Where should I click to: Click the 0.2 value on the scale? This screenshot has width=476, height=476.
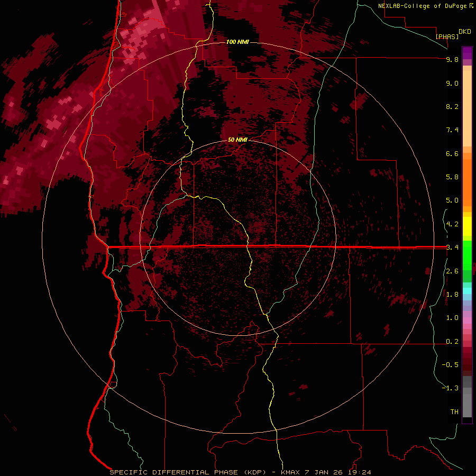(x=452, y=342)
